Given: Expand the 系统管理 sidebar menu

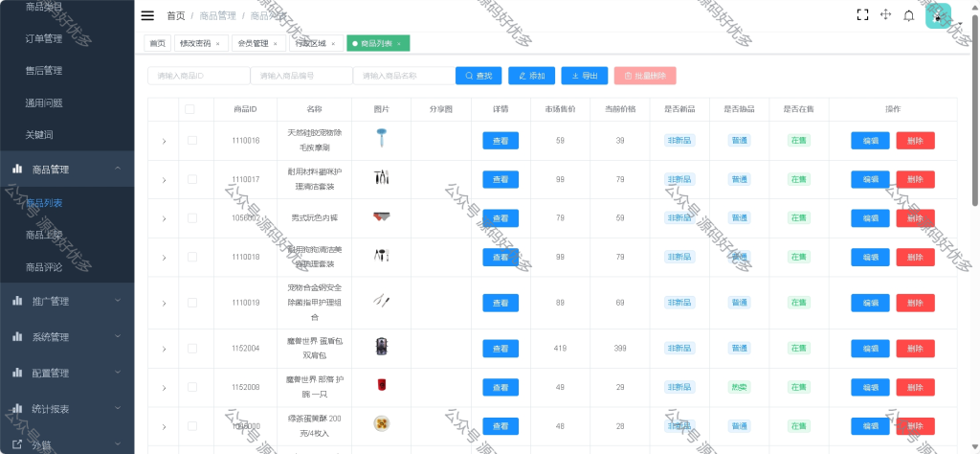Looking at the screenshot, I should [x=118, y=336].
